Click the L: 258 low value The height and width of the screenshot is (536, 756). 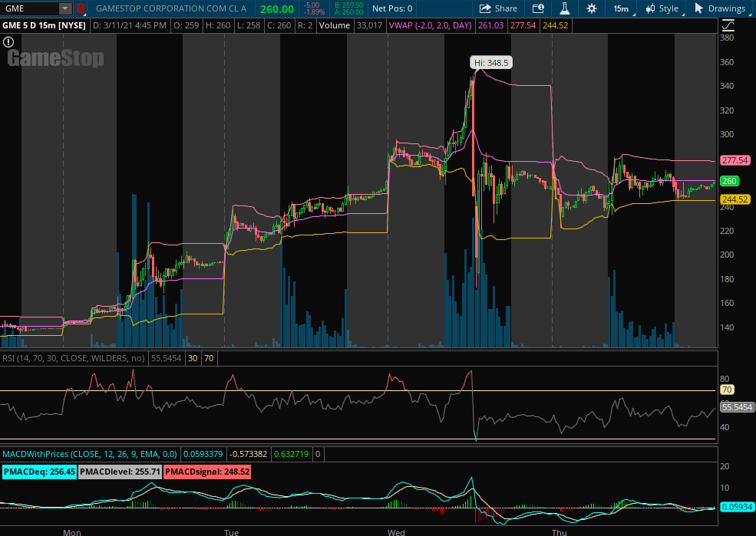tap(249, 25)
